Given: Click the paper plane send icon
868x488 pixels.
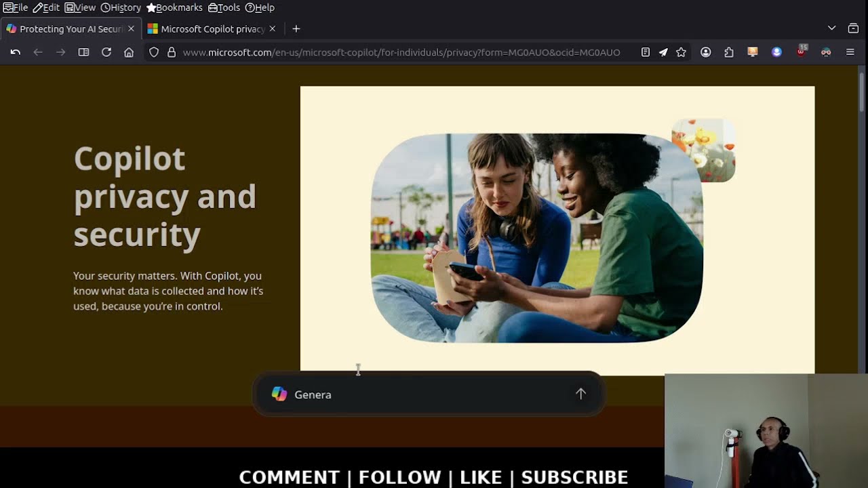Looking at the screenshot, I should 663,52.
